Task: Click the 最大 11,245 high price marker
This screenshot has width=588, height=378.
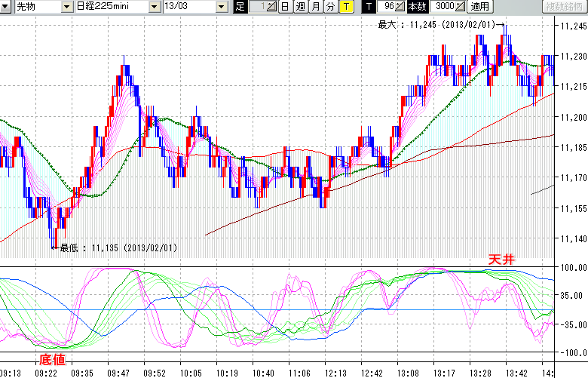Action: pos(437,24)
